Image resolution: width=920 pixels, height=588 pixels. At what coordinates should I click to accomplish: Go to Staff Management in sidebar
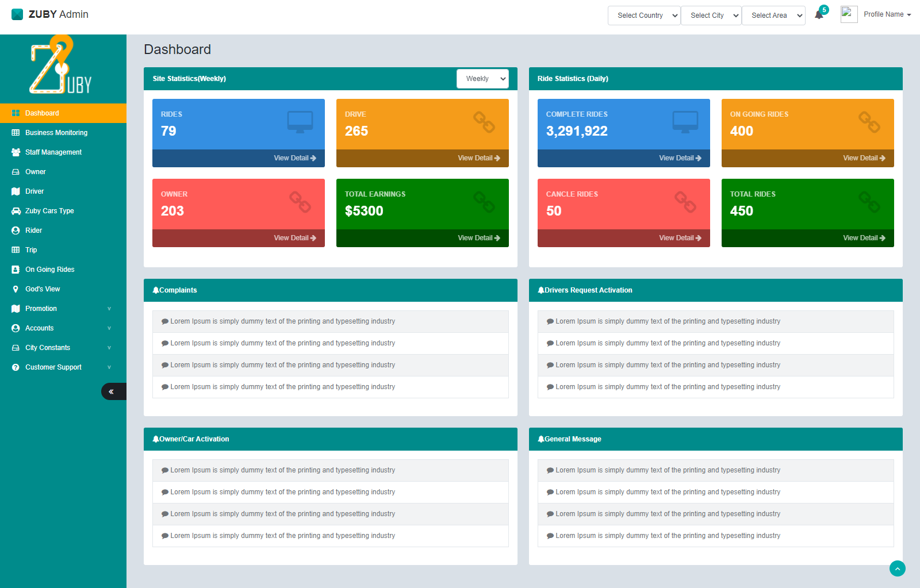(x=53, y=152)
